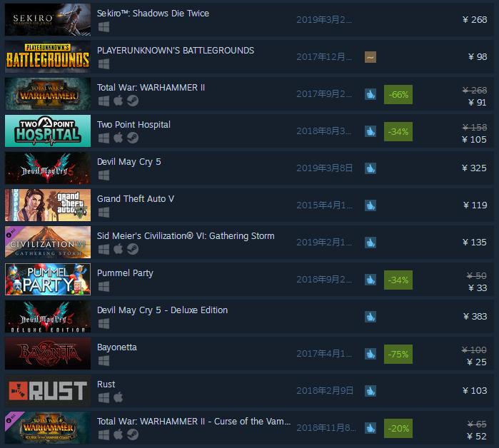Click the Grand Theft Auto V capsule image
The height and width of the screenshot is (448, 499).
(48, 205)
